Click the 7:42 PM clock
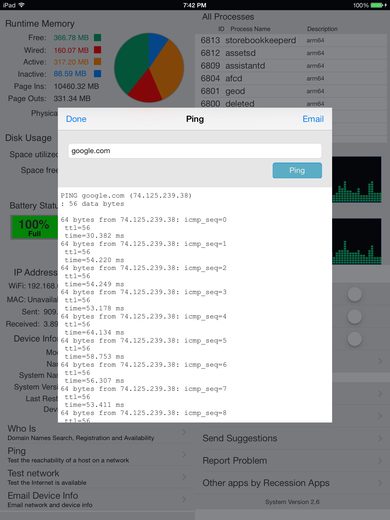Viewport: 390px width, 520px height. click(x=195, y=5)
